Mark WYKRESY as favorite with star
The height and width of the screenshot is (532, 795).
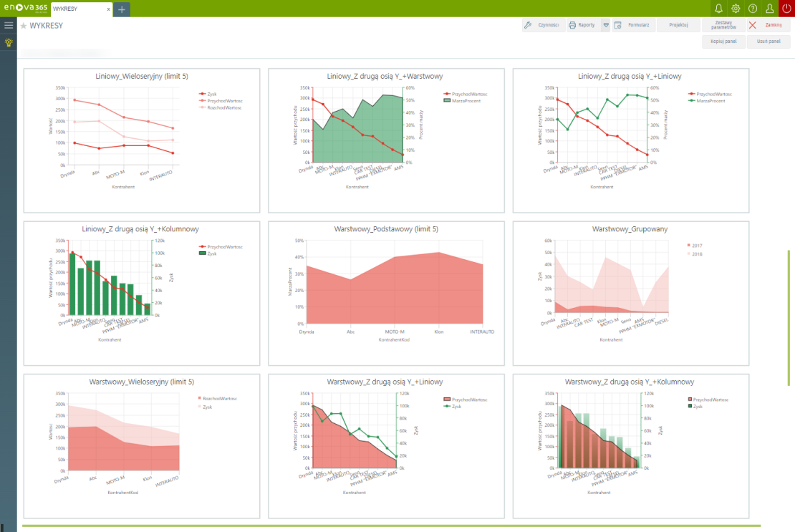24,26
